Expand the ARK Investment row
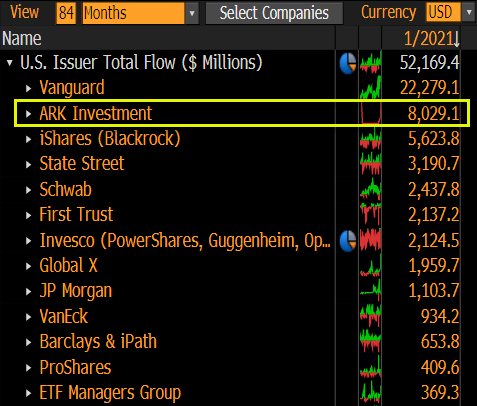The height and width of the screenshot is (406, 477). point(29,114)
